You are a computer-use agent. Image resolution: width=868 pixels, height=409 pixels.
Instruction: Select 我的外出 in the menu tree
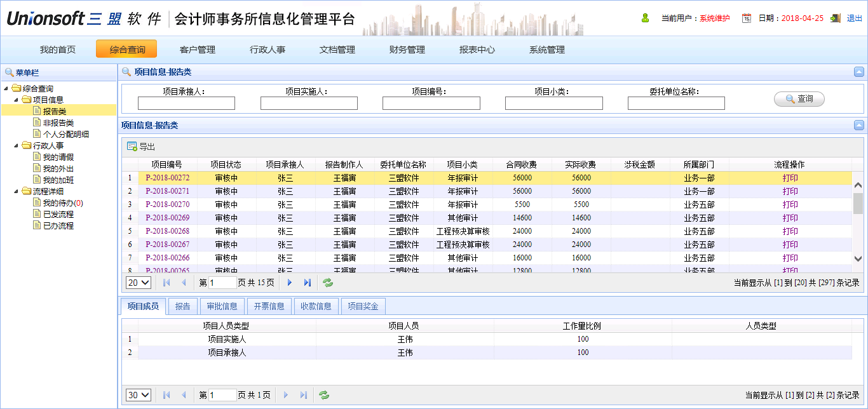[x=58, y=169]
